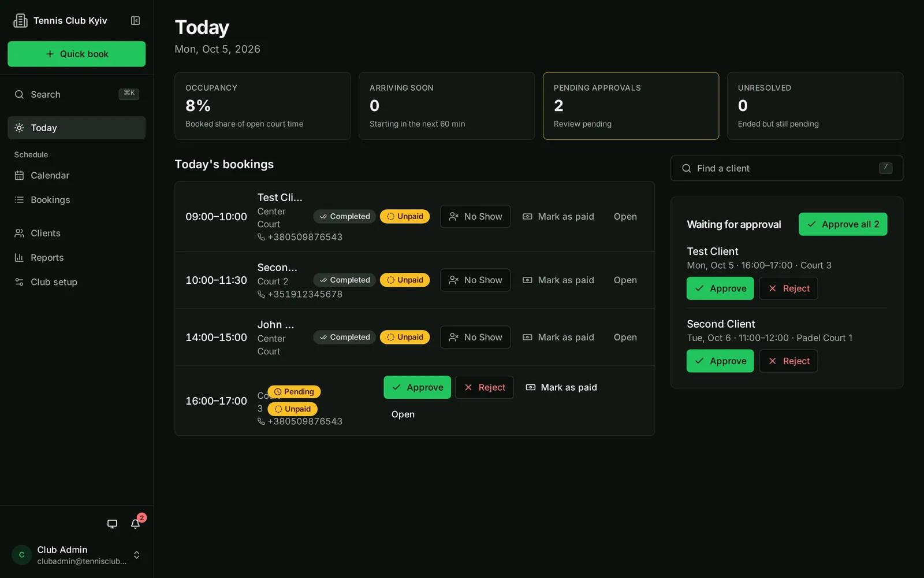Mark 09:00–10:00 booking as No Show
Image resolution: width=924 pixels, height=578 pixels.
tap(475, 216)
